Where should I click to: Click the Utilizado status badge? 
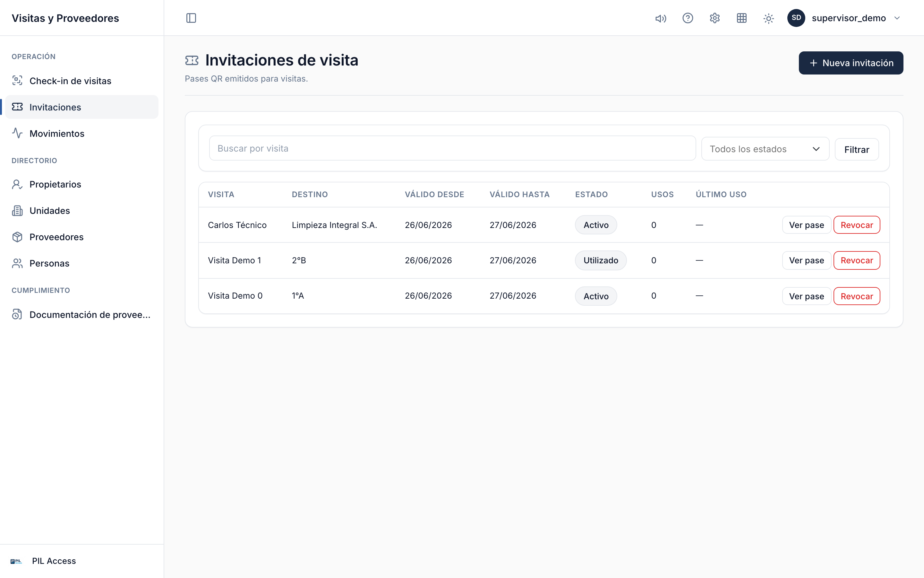[x=601, y=260]
